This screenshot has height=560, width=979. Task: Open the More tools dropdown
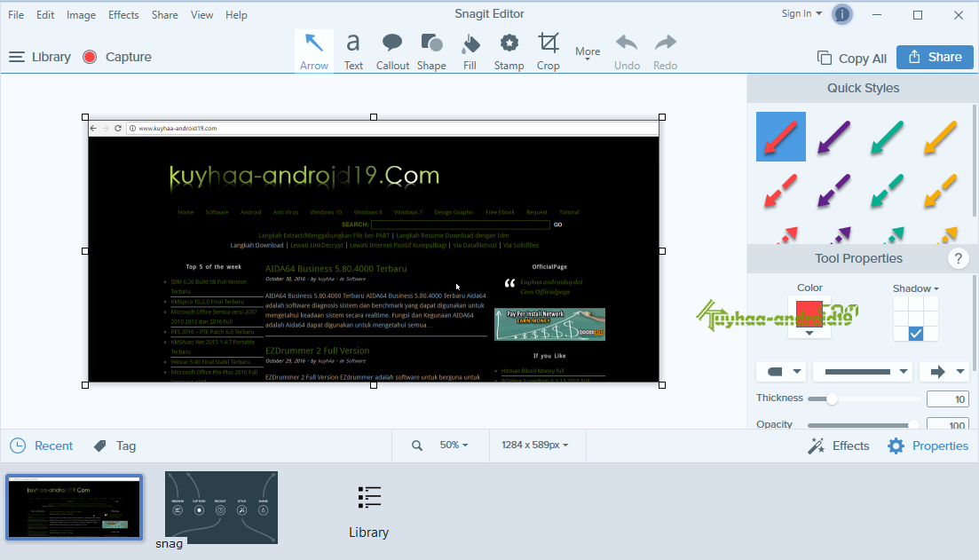(588, 53)
